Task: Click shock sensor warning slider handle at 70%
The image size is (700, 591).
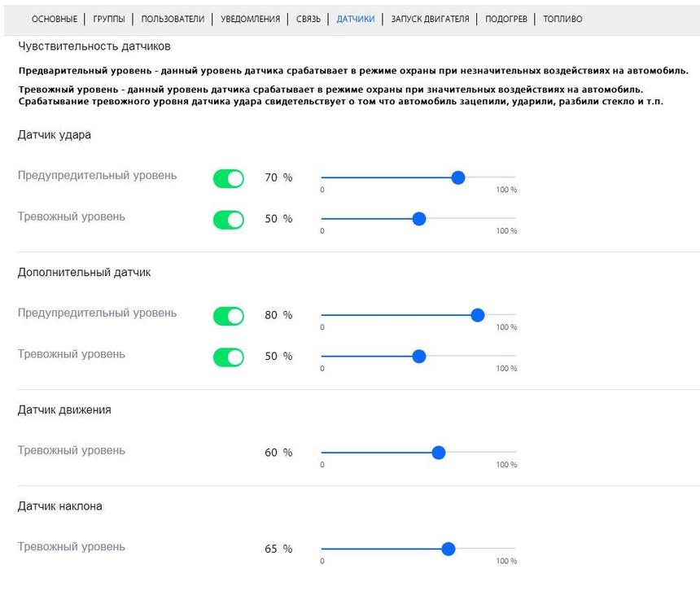Action: pyautogui.click(x=458, y=177)
